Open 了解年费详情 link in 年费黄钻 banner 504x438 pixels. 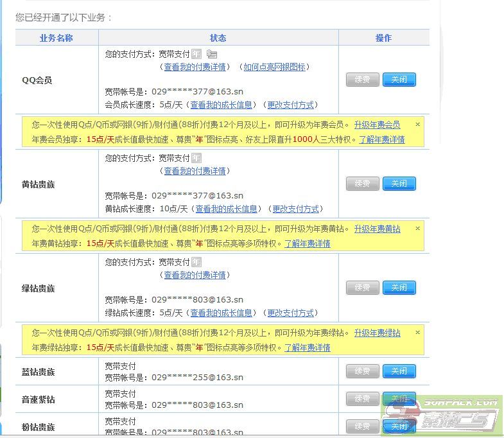(x=308, y=243)
